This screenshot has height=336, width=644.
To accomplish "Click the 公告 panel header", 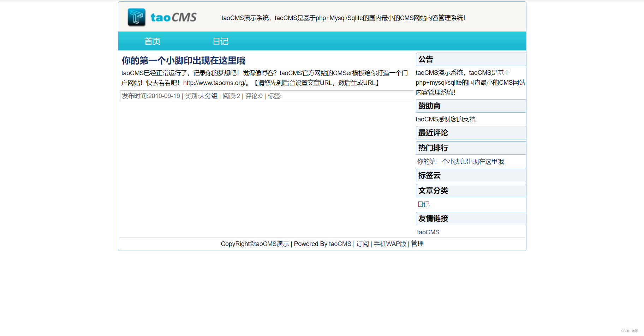I will point(425,59).
